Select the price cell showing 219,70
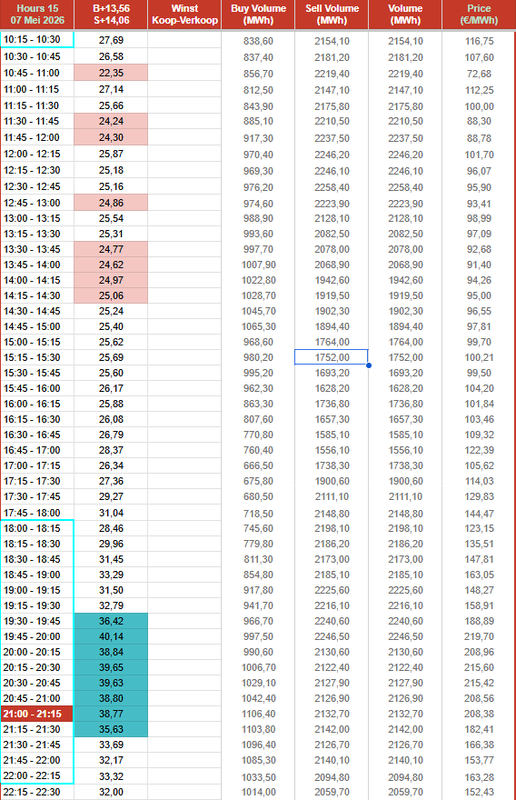The width and height of the screenshot is (516, 800). [479, 636]
